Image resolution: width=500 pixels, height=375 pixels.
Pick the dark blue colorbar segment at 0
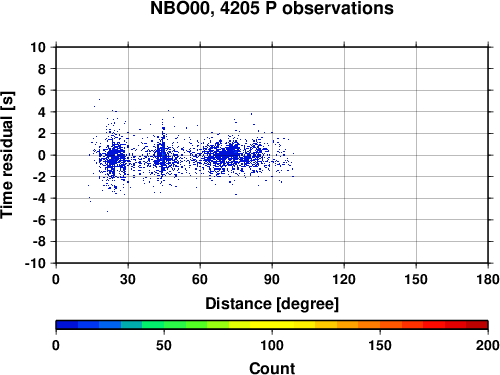(67, 325)
